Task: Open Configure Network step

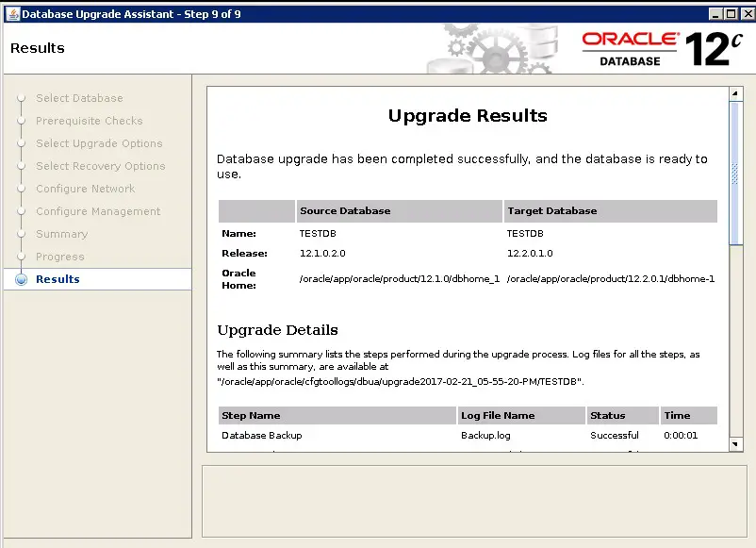Action: [x=86, y=189]
